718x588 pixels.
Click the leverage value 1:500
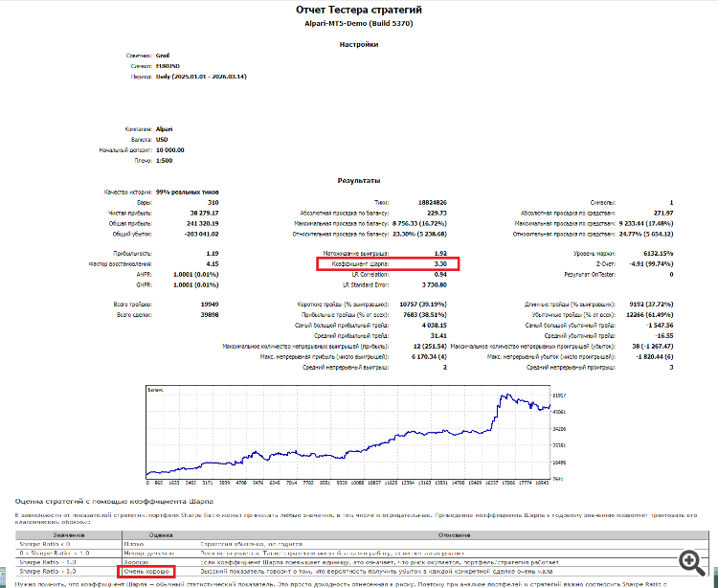pyautogui.click(x=164, y=161)
